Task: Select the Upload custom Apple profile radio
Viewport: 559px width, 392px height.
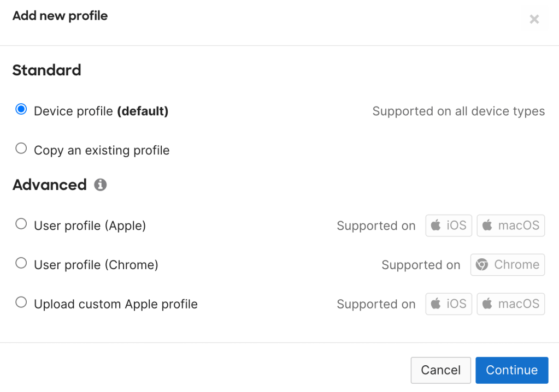Action: tap(21, 302)
